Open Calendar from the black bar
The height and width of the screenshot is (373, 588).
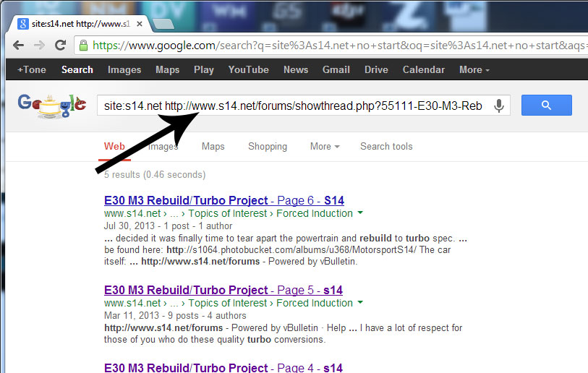[x=424, y=69]
